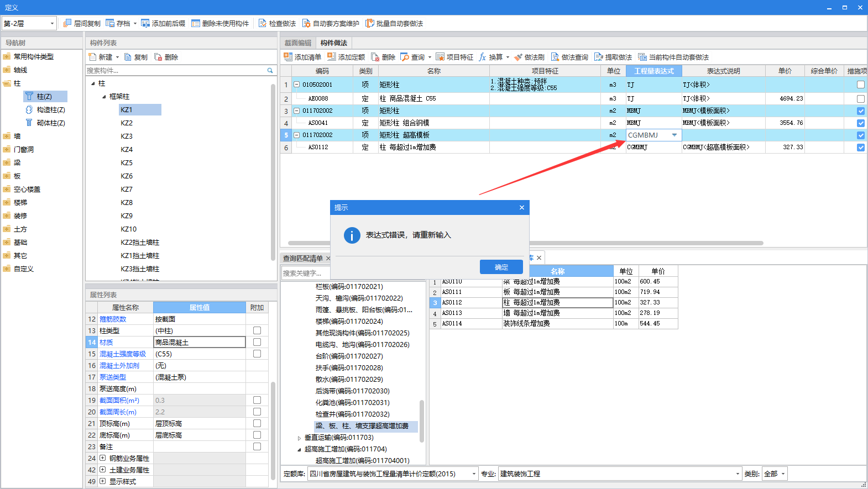Close the 提示 dialog with X
The width and height of the screenshot is (868, 489).
(521, 208)
